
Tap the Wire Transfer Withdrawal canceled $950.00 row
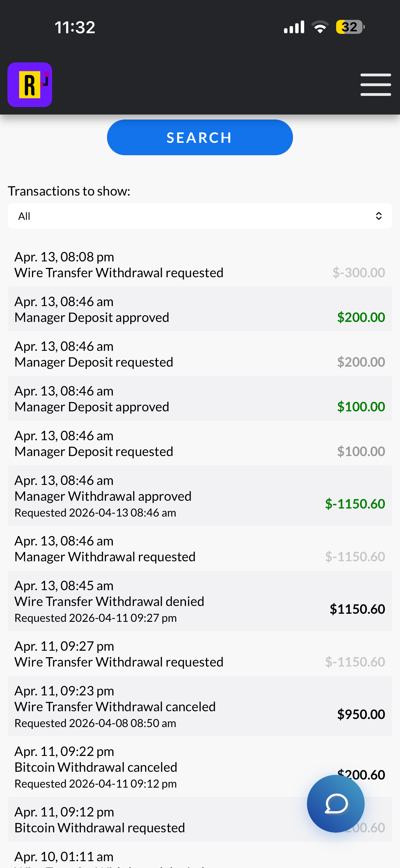tap(200, 706)
